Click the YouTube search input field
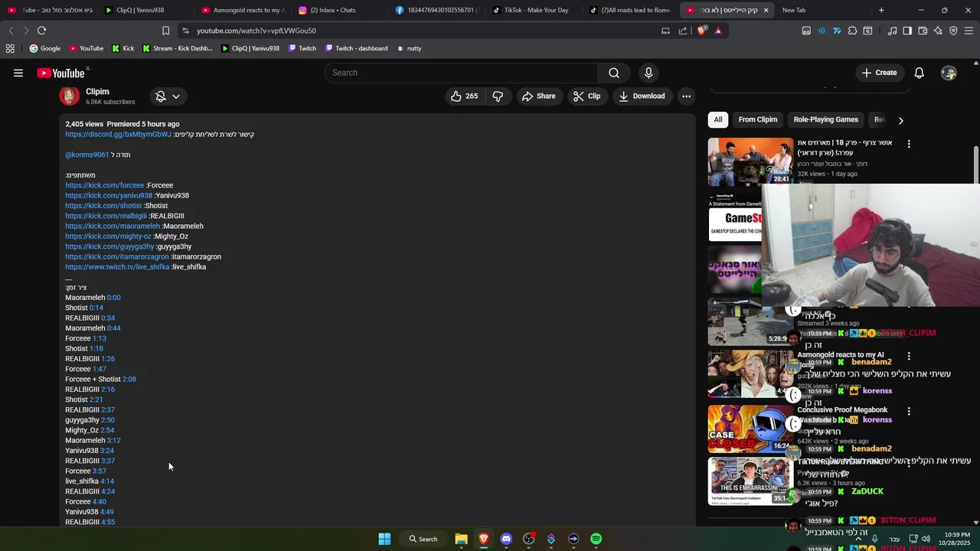 (x=461, y=73)
